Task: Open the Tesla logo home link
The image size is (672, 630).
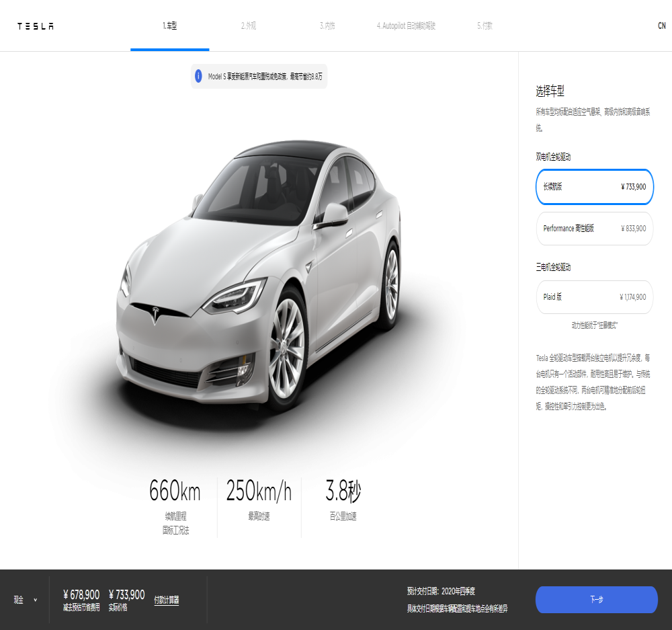Action: (x=36, y=26)
